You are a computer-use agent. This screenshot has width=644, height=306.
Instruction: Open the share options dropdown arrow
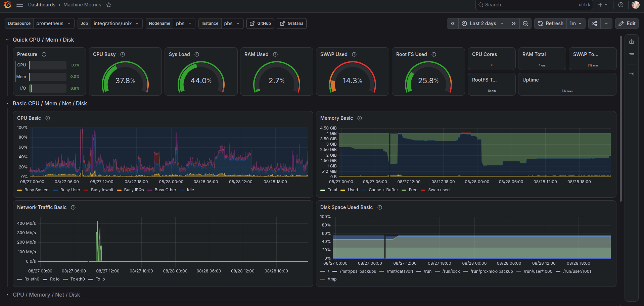click(x=606, y=23)
